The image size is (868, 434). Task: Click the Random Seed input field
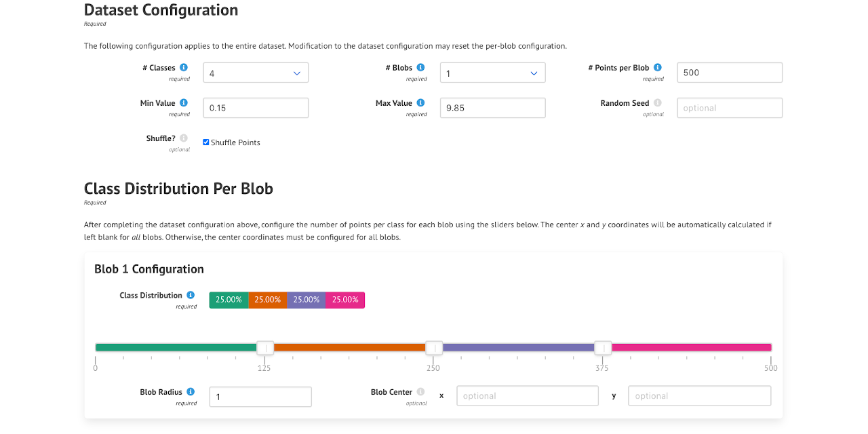(x=730, y=108)
